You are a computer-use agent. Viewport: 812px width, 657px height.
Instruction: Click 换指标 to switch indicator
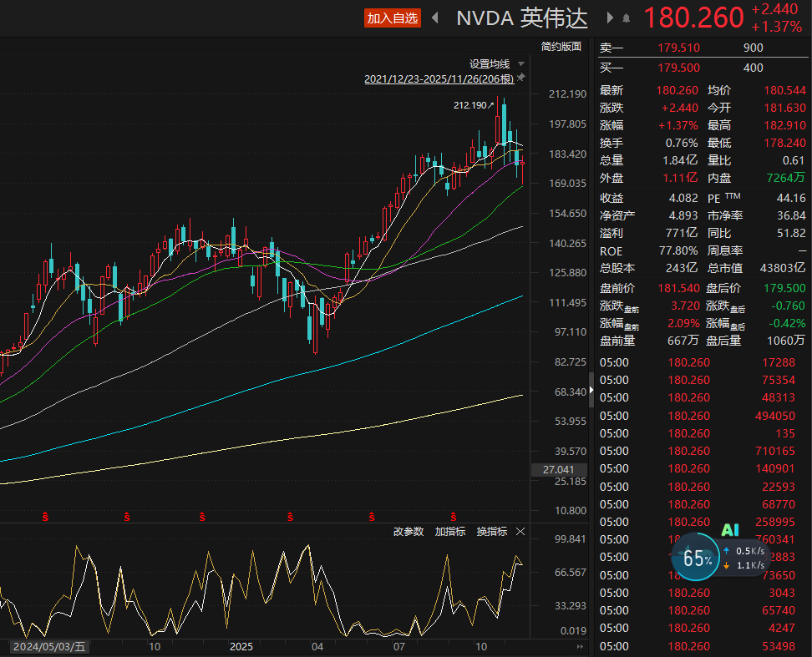491,532
